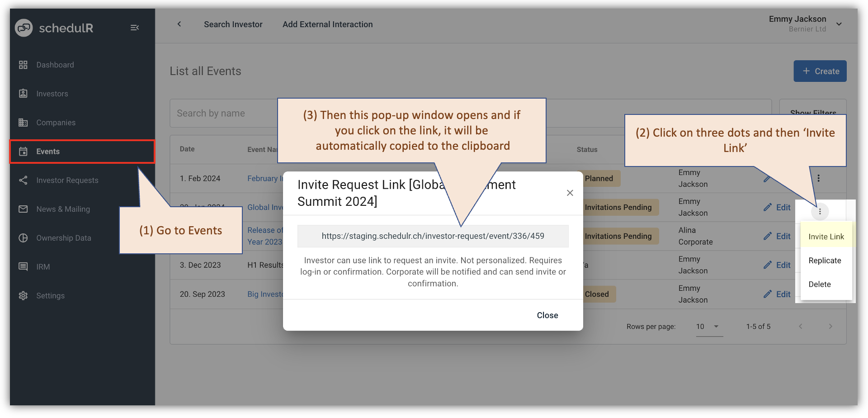Open the IRM section
The width and height of the screenshot is (868, 418).
pyautogui.click(x=23, y=266)
